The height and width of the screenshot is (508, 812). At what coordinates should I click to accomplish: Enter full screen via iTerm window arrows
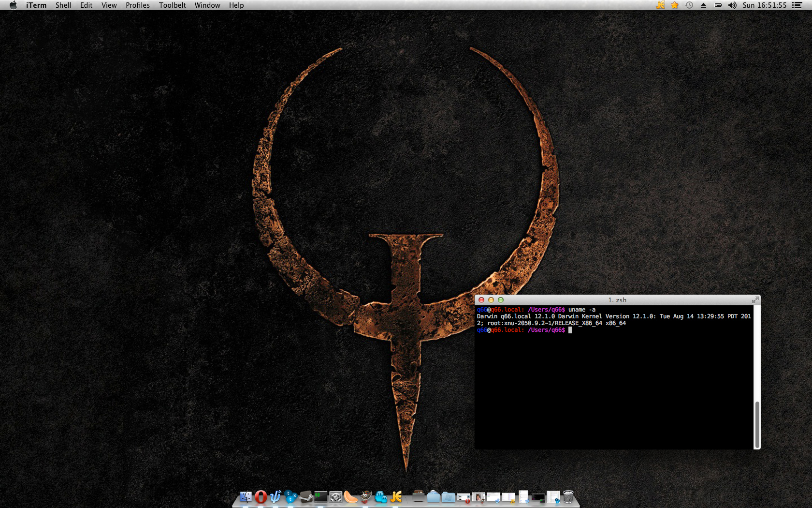(x=755, y=300)
